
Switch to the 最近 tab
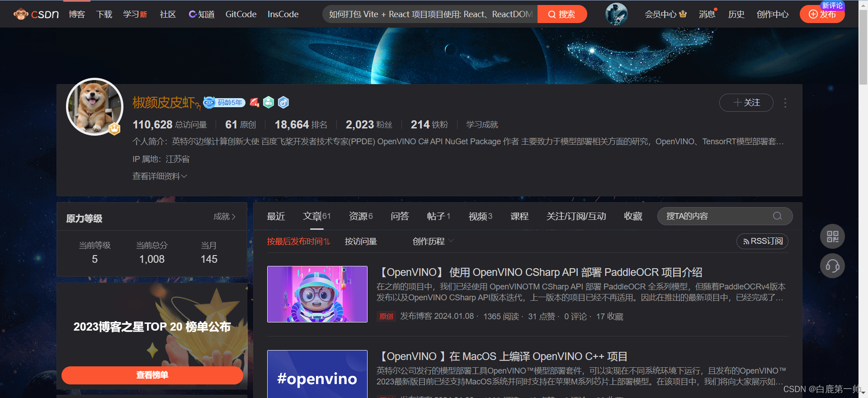click(276, 216)
